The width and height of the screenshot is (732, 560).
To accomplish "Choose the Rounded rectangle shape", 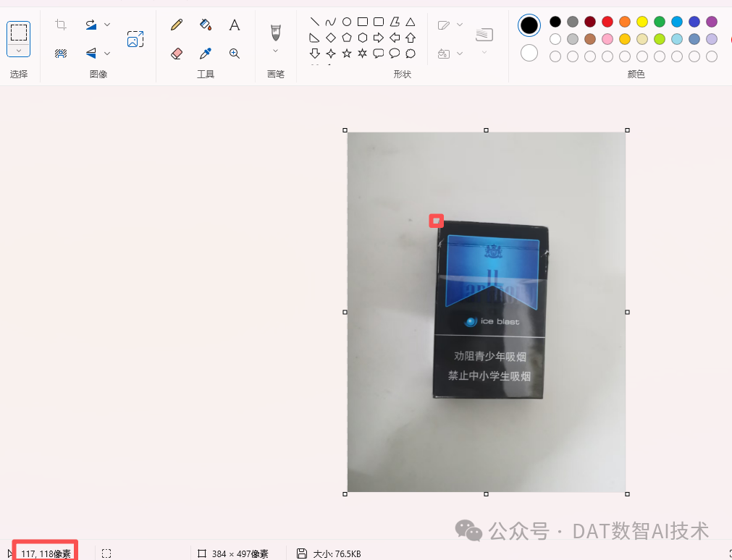I will (x=379, y=22).
